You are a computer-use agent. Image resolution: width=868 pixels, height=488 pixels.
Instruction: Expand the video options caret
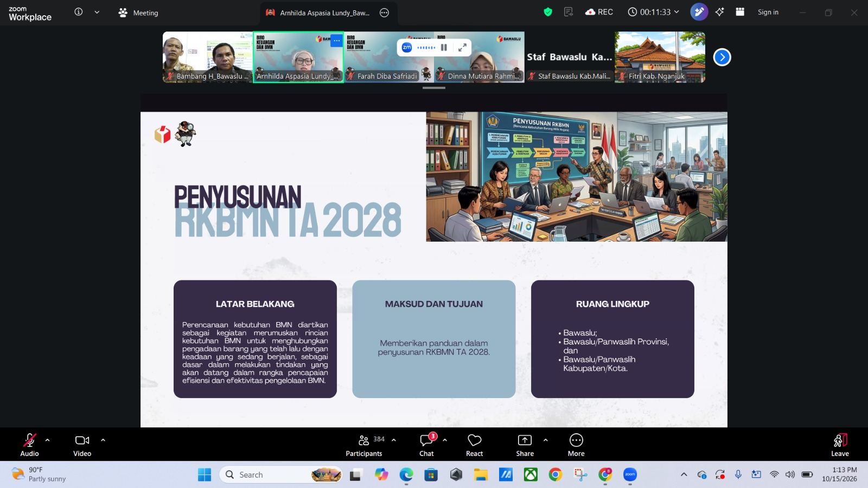(x=103, y=440)
